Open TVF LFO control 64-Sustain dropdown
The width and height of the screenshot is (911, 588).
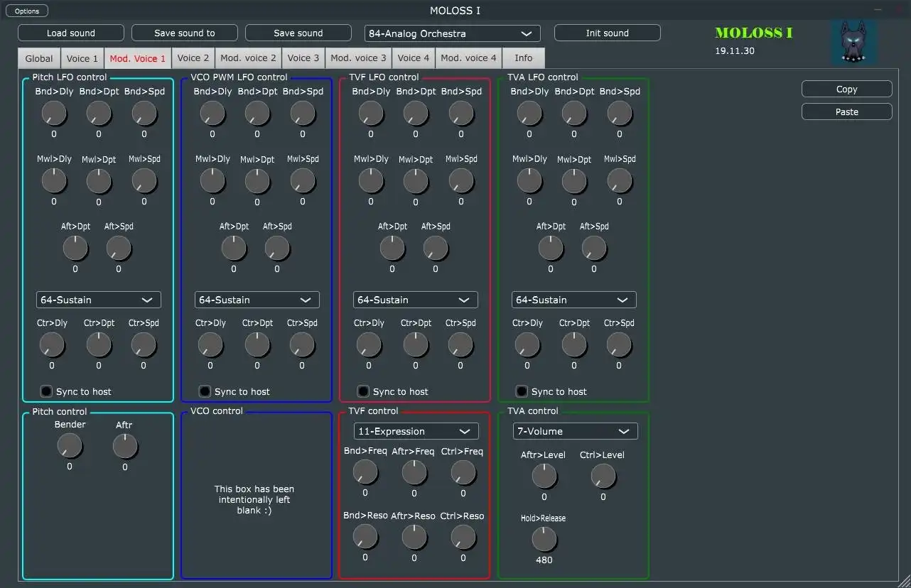[x=416, y=300]
